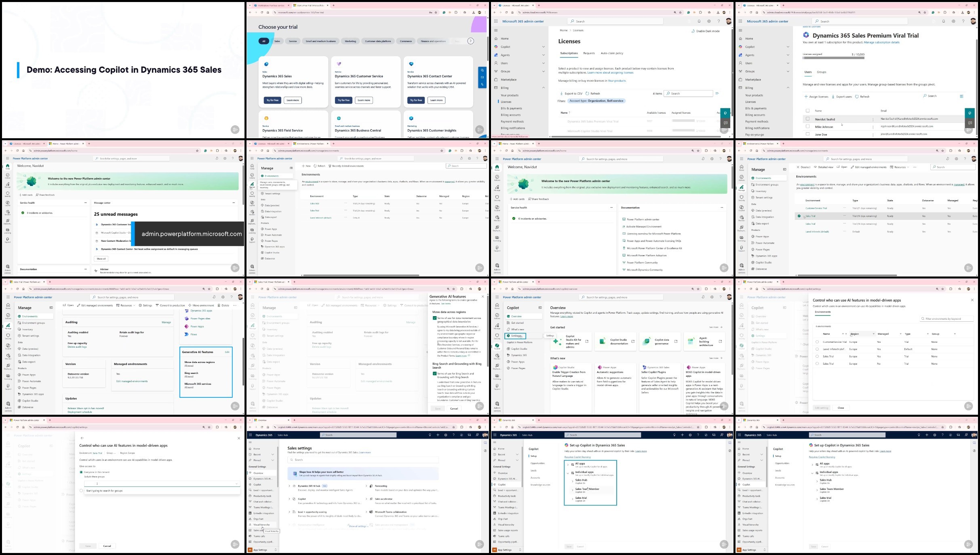980x555 pixels.
Task: Select the Lared Infotech environment radio button
Action: [x=817, y=349]
